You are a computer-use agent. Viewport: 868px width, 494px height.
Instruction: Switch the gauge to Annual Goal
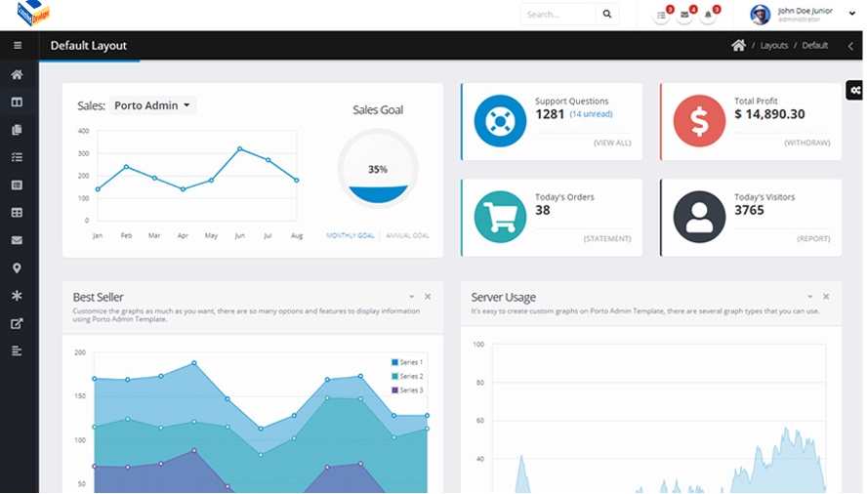point(407,235)
